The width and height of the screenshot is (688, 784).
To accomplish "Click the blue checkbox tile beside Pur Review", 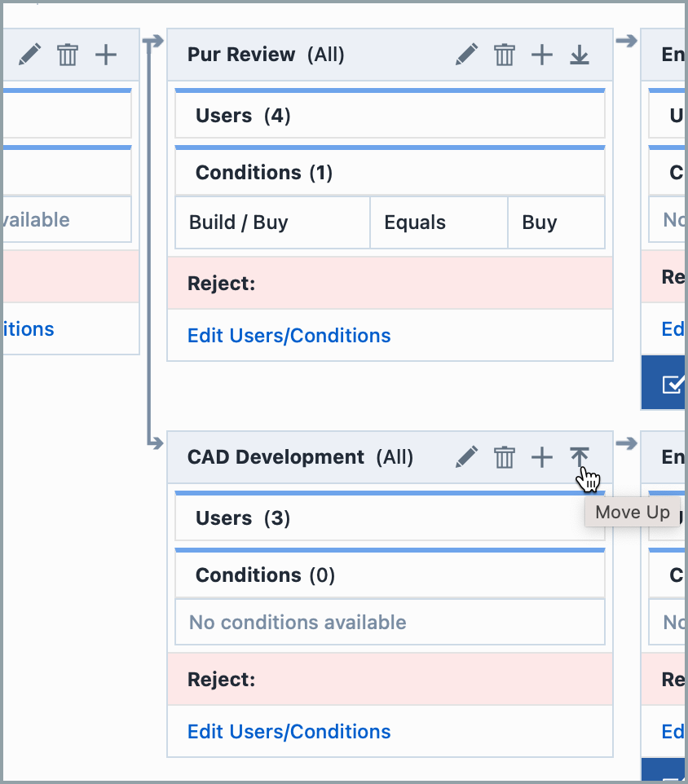I will click(668, 382).
